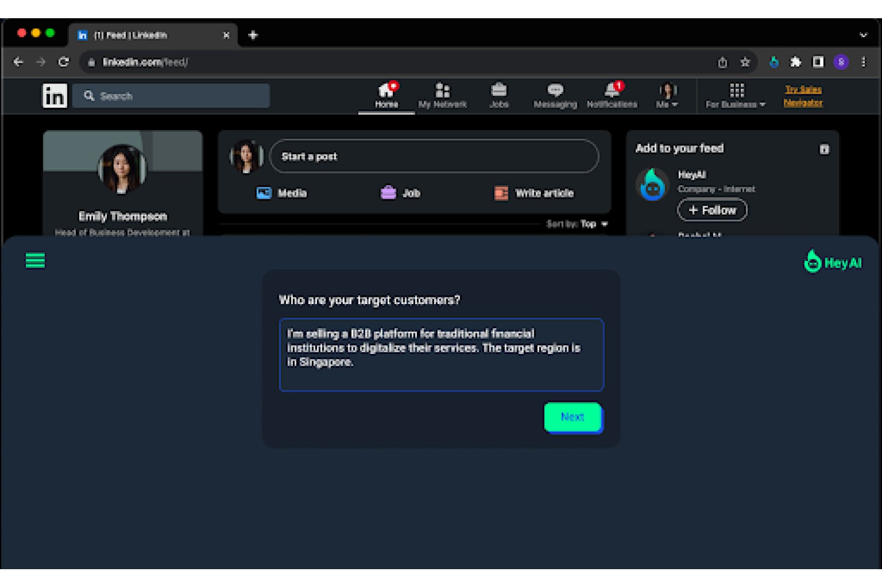Viewport: 882px width, 588px height.
Task: Go back in the browser
Action: [x=18, y=62]
